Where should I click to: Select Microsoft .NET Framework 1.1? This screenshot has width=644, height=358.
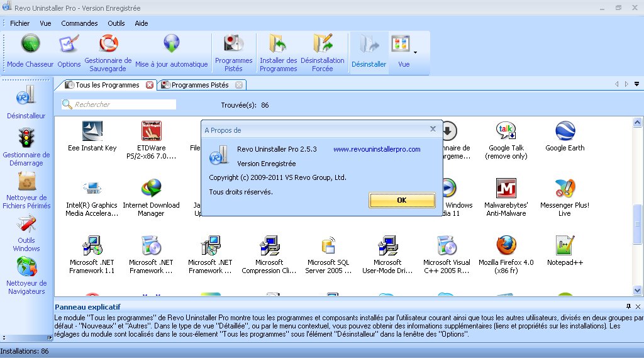pyautogui.click(x=92, y=255)
